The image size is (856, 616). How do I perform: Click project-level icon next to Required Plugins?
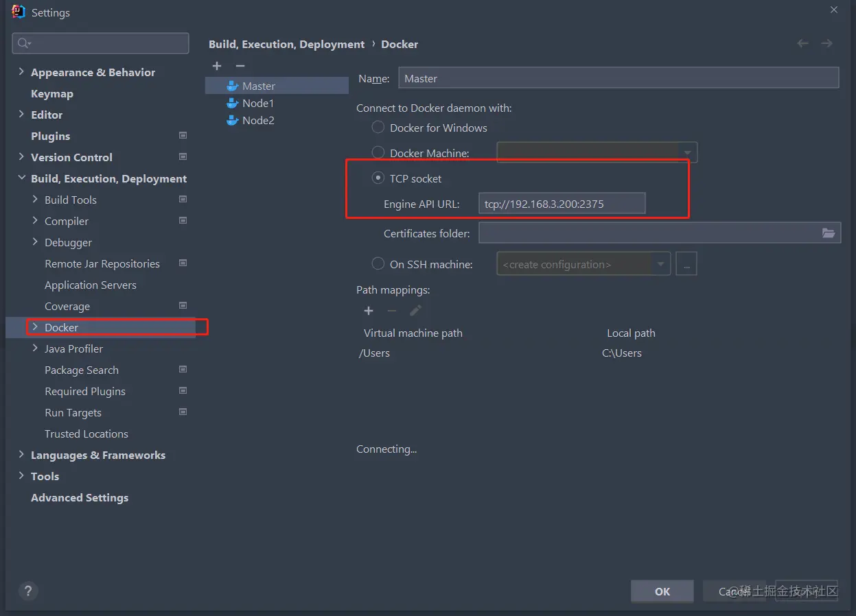pyautogui.click(x=183, y=390)
